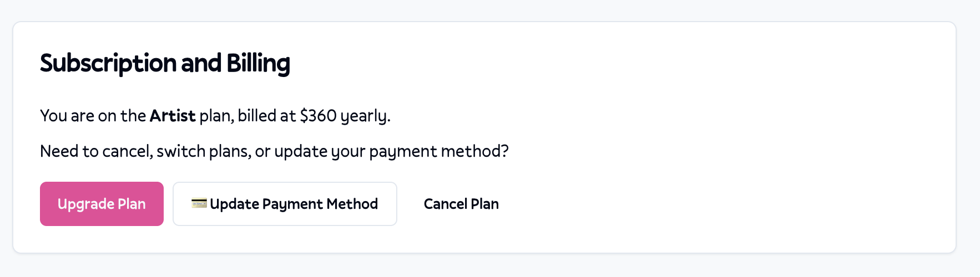Click the bold Artist plan name

coord(173,116)
